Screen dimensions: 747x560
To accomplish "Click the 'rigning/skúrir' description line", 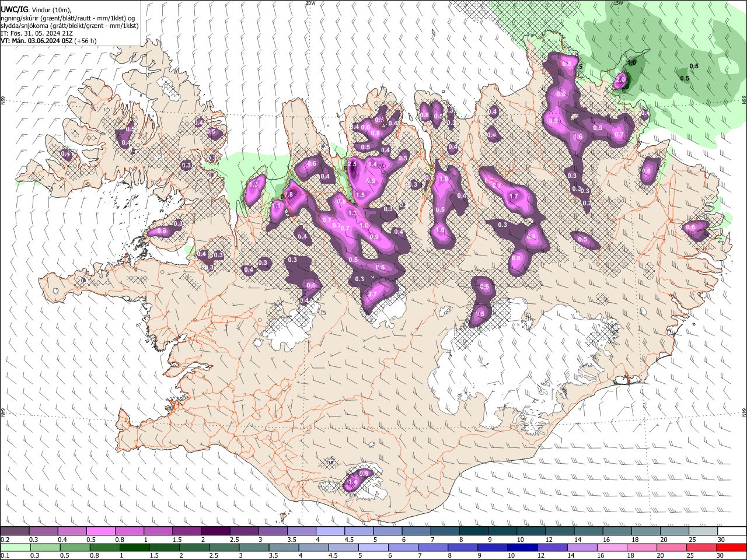I will coord(68,18).
